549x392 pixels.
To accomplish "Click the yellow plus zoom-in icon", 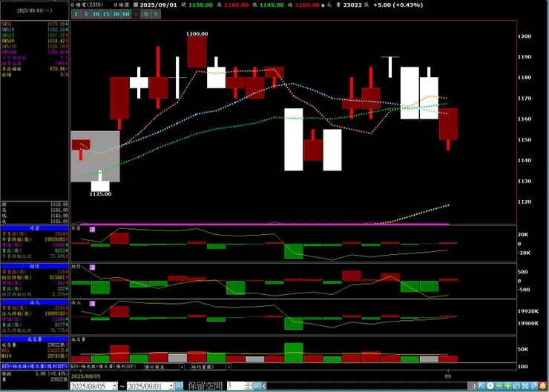I will tap(507, 386).
